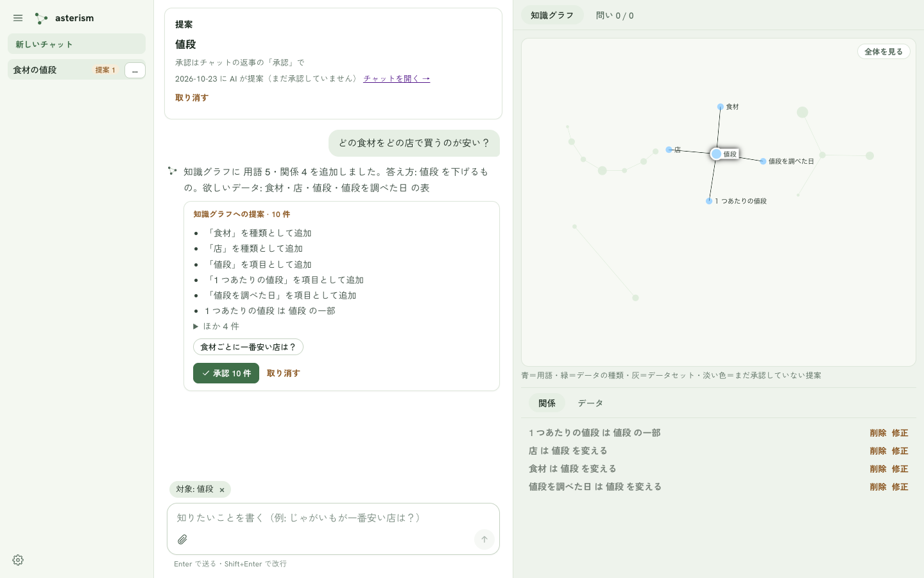Image resolution: width=924 pixels, height=578 pixels.
Task: Remove the 対象: 値段 tag with ×
Action: pos(222,490)
